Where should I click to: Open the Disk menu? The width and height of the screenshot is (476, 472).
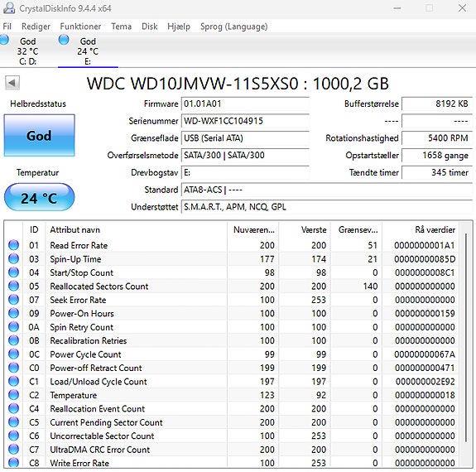149,26
